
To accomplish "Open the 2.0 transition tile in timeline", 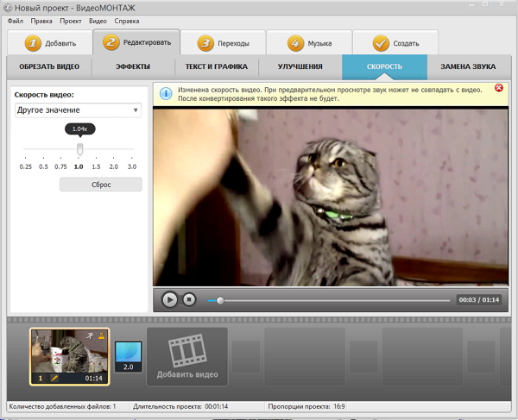I will tap(129, 357).
